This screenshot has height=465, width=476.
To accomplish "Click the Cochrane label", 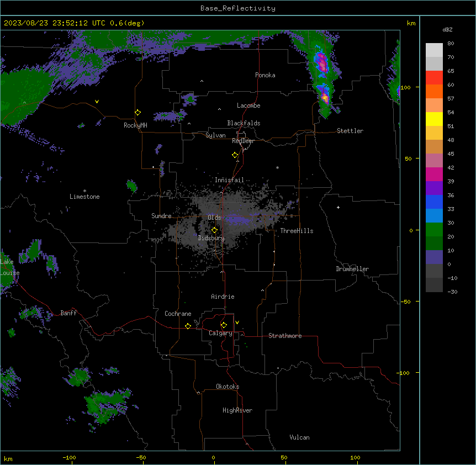I will (x=178, y=314).
